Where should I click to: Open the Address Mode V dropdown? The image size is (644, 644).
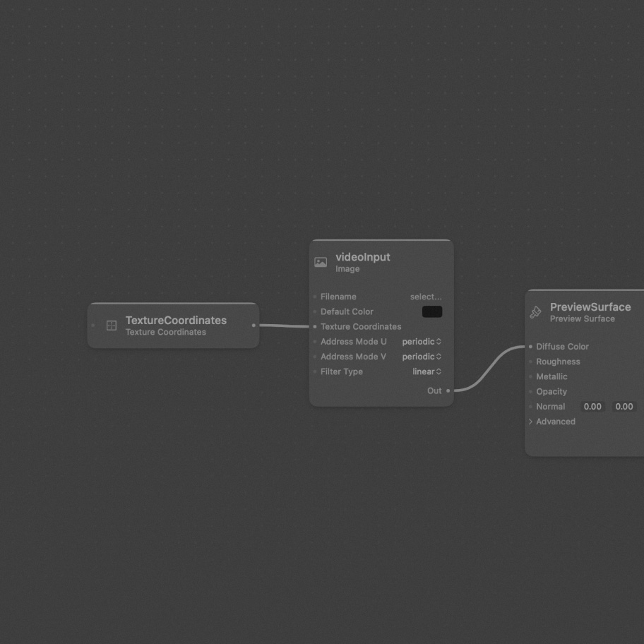(422, 357)
